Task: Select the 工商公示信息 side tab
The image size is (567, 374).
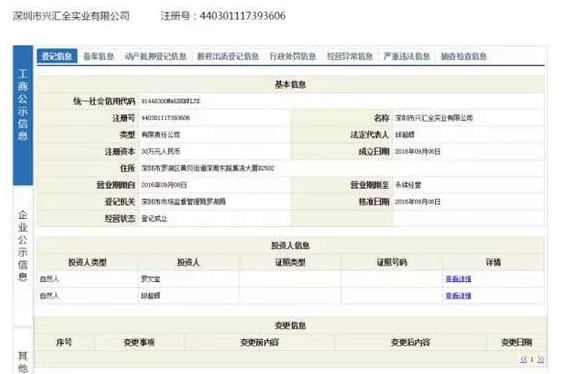Action: point(23,115)
